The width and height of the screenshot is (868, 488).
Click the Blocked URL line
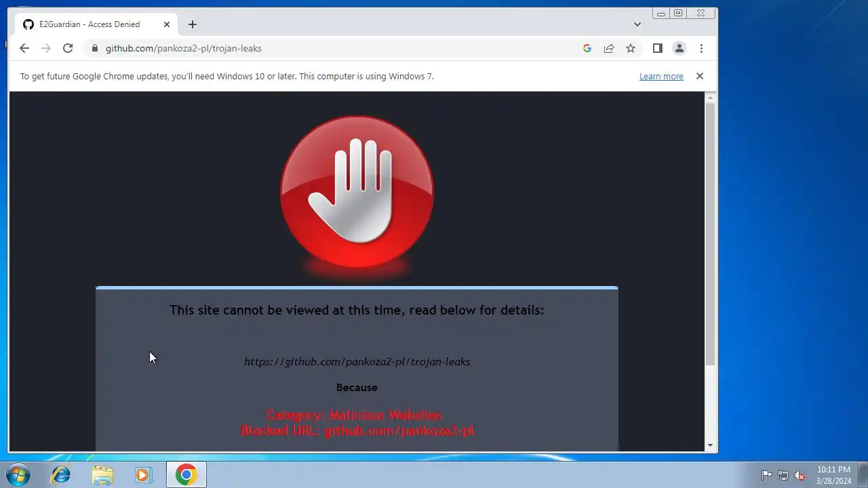tap(357, 430)
